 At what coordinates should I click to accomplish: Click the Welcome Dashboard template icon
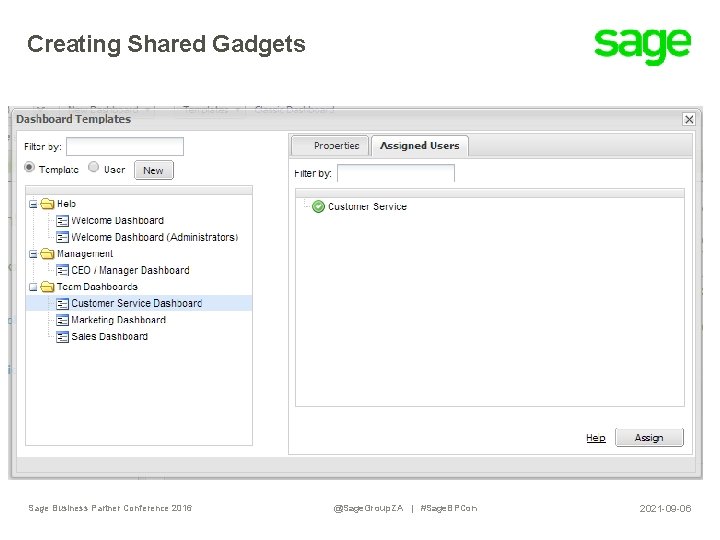(x=62, y=221)
